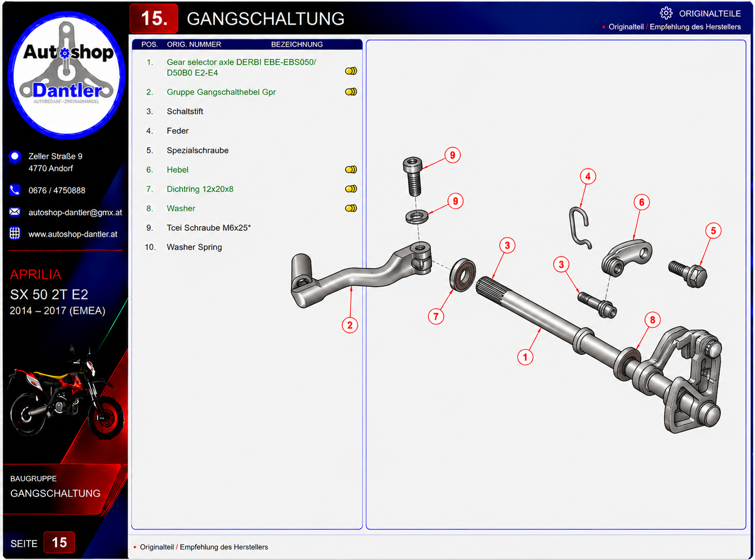Click yellow coins icon next to Washer
This screenshot has height=560, width=755.
[351, 208]
